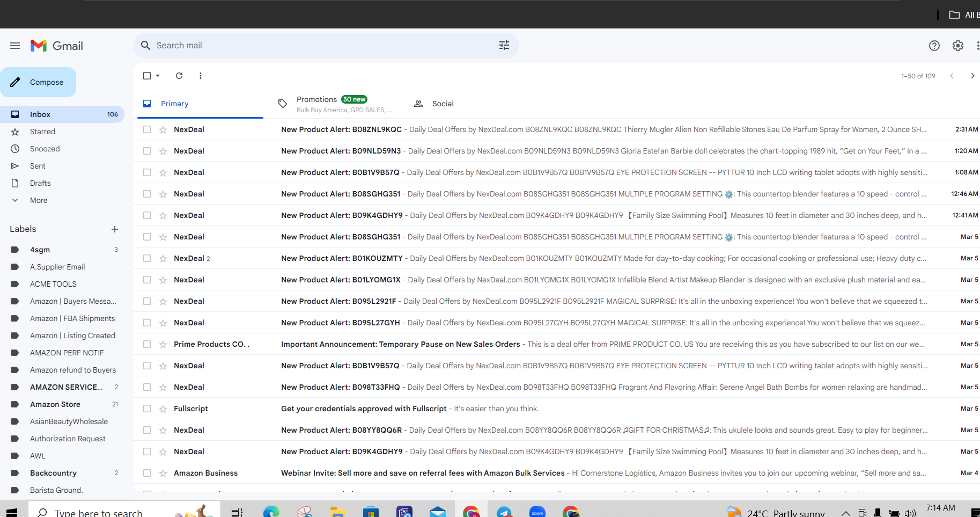
Task: Star the B09NLD59N3 NexDeal email
Action: coord(163,151)
